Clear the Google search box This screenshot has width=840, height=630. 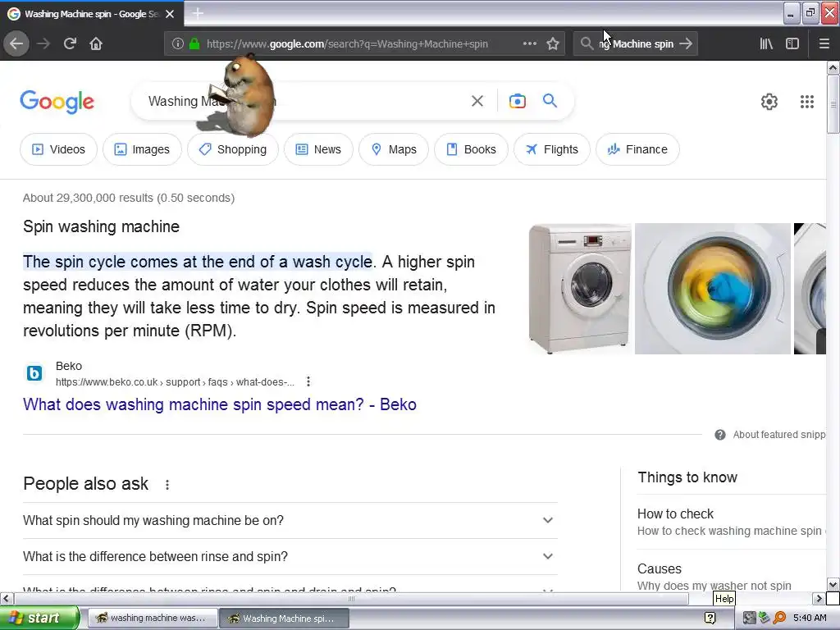[477, 101]
